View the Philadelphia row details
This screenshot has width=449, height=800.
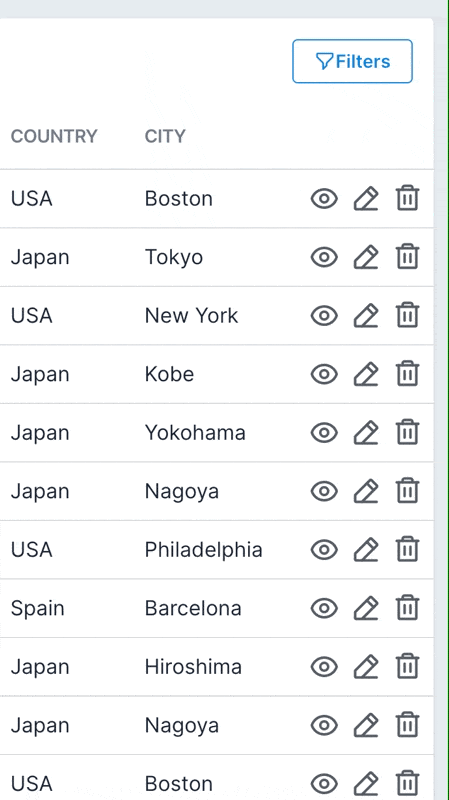(x=325, y=549)
